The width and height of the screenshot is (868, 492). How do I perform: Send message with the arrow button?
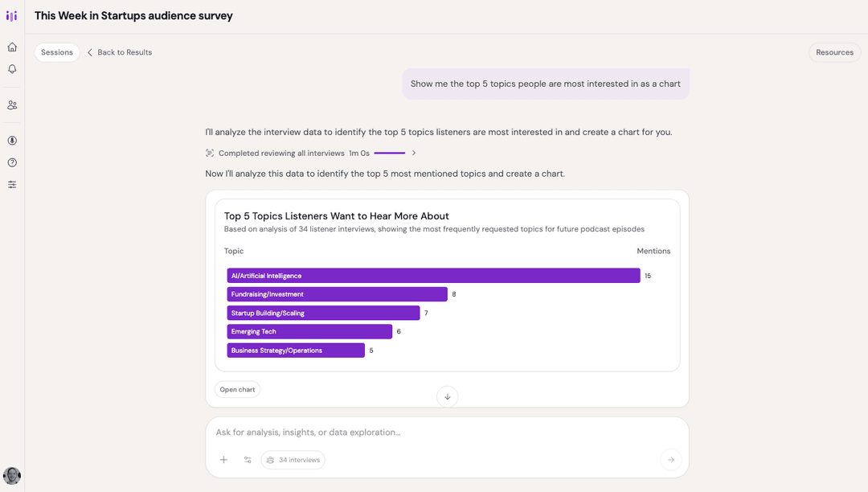click(x=670, y=460)
